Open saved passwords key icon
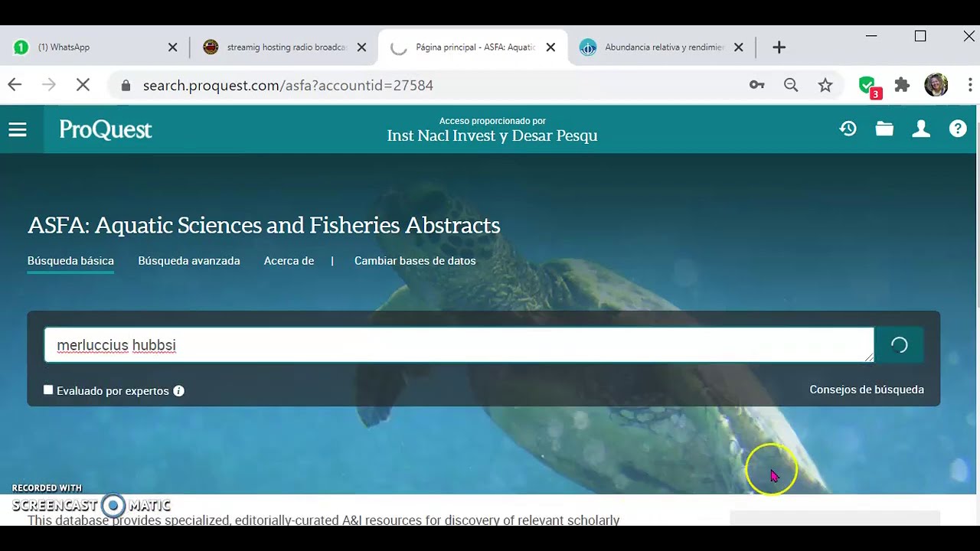 756,85
